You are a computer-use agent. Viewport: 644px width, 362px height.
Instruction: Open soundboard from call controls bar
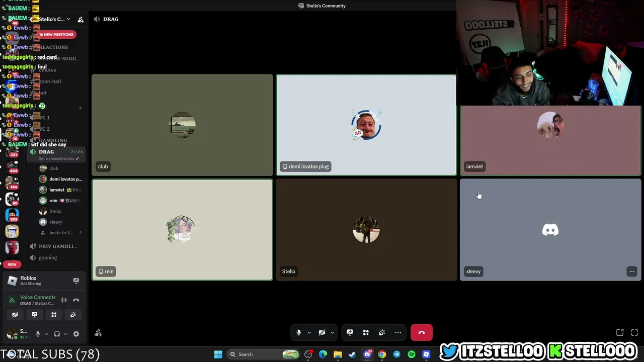(382, 332)
